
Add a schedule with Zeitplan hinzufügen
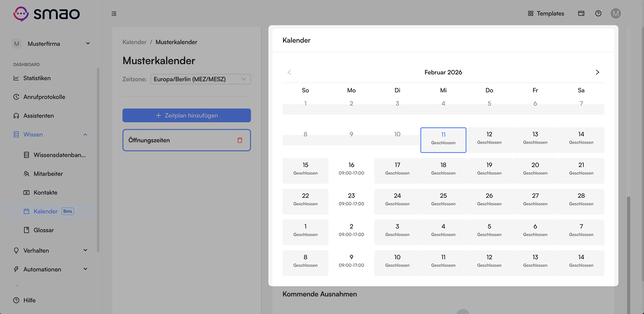(186, 115)
